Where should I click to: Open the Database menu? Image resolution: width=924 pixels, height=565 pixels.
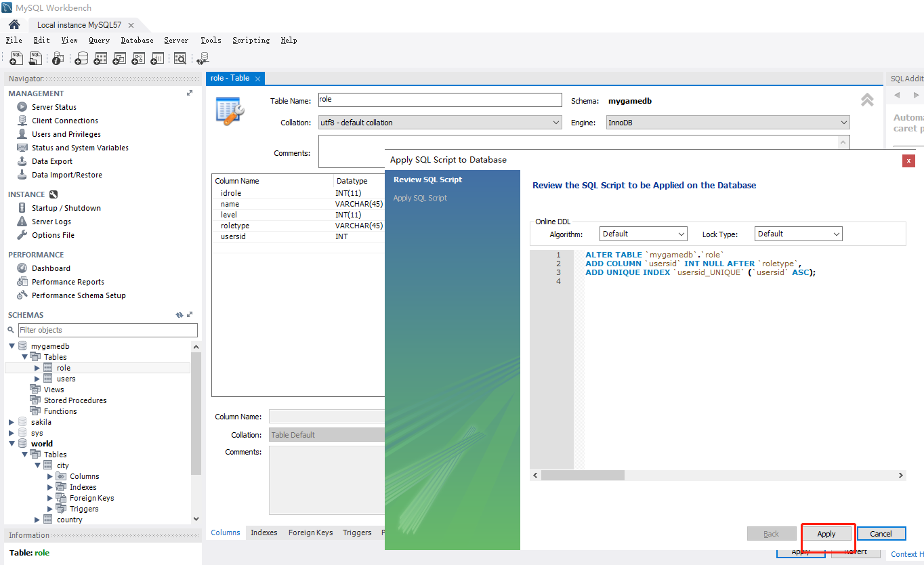pos(137,40)
